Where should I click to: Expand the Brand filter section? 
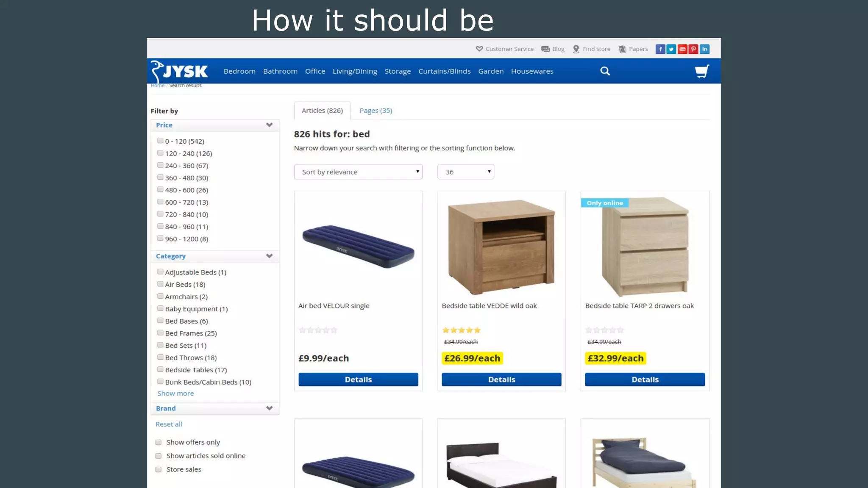pos(214,408)
